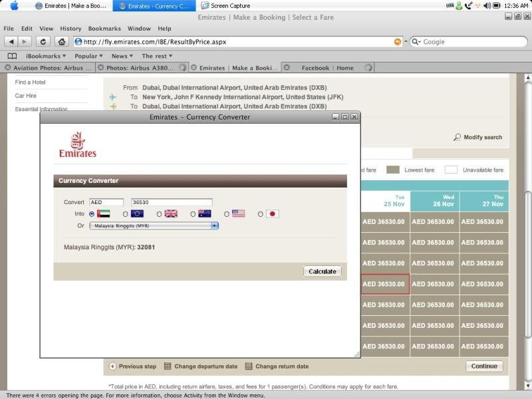Open the Find a Hotel link
The image size is (532, 399).
point(30,82)
